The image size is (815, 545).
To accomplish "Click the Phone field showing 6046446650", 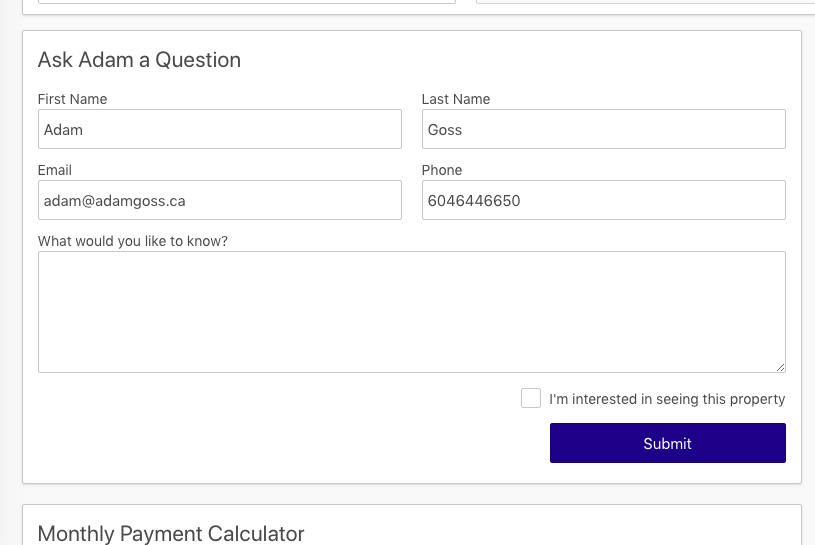I will (603, 200).
